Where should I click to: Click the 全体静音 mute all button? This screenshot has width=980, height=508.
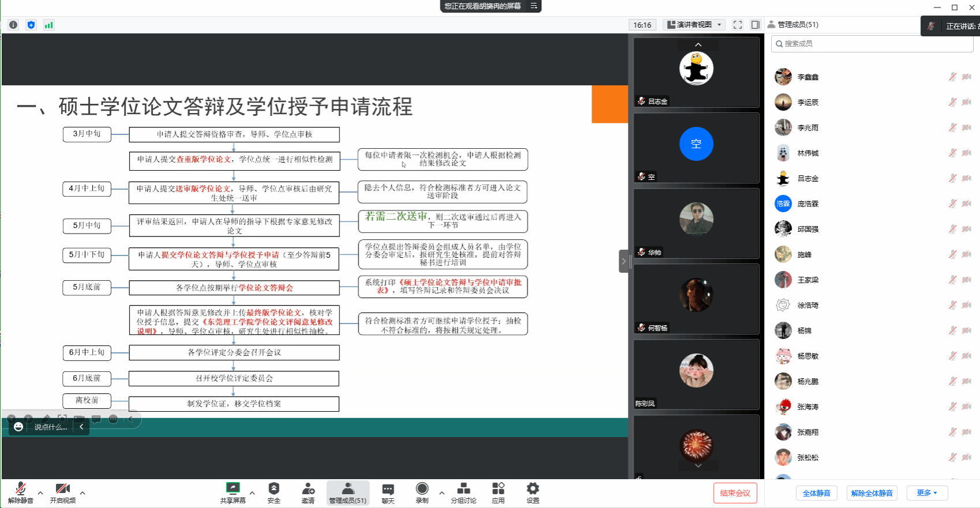coord(817,493)
